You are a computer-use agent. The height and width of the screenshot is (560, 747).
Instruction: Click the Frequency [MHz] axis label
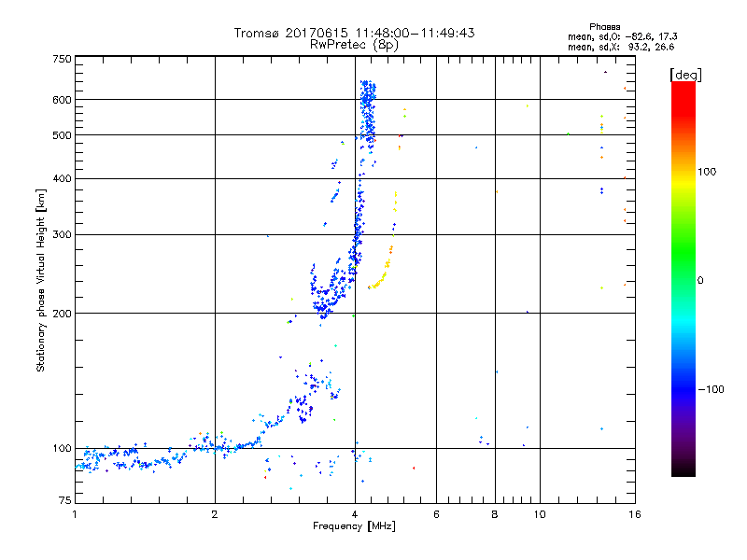click(x=354, y=528)
